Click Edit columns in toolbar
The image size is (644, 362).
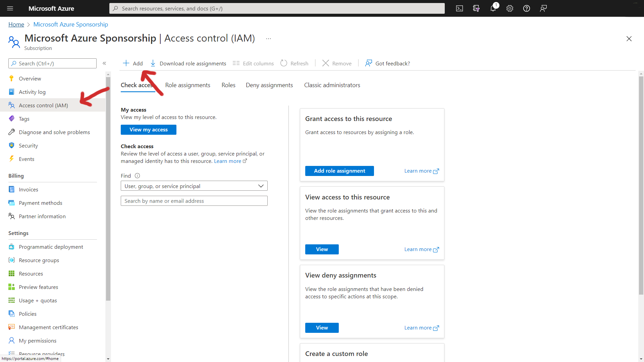click(x=253, y=63)
